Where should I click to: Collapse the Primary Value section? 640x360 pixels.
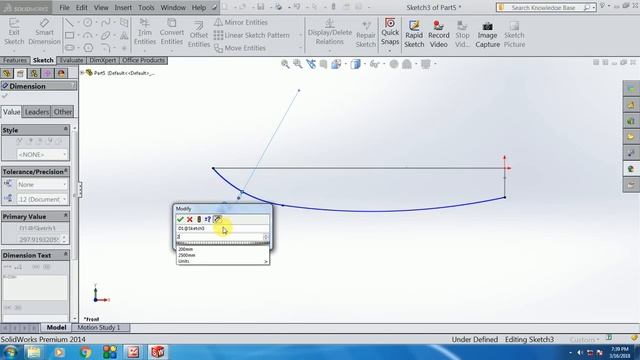tap(66, 215)
